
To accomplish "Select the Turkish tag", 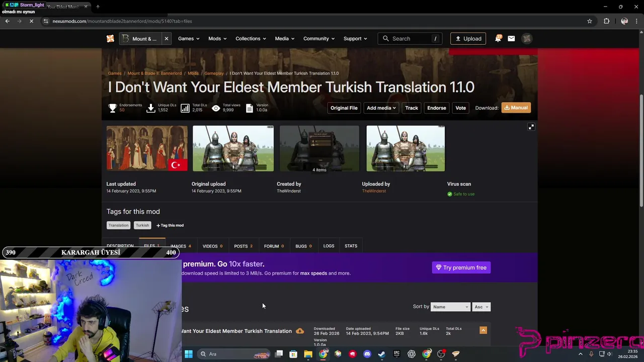I will tap(142, 225).
